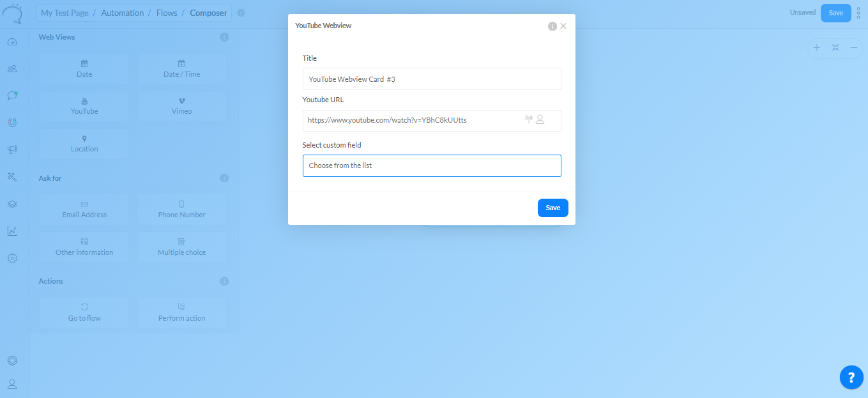This screenshot has height=398, width=868.
Task: Open the three-dot more options menu
Action: tap(858, 13)
